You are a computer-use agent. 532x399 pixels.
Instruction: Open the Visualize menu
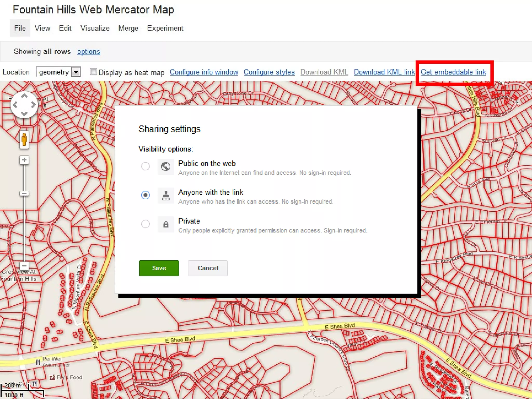point(95,28)
